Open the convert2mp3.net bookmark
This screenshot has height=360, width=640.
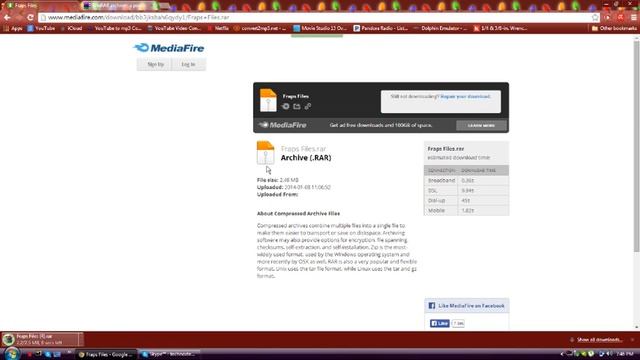[x=260, y=29]
